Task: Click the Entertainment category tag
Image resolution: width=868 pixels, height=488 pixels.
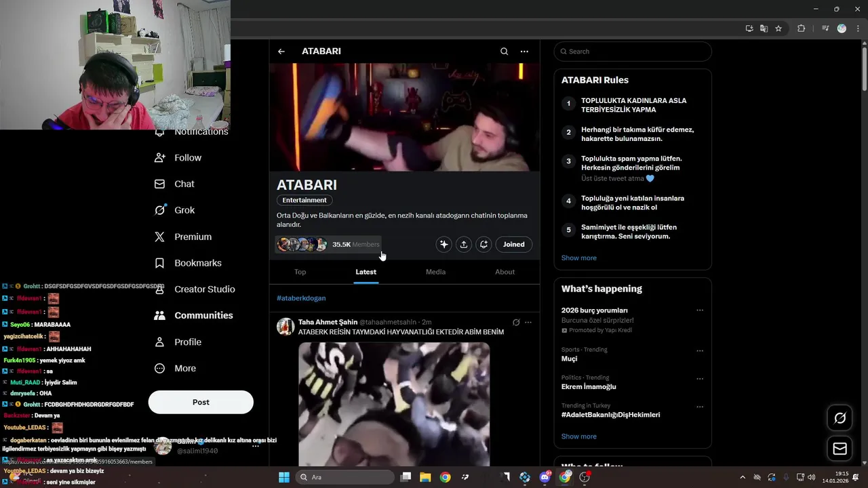Action: tap(304, 200)
